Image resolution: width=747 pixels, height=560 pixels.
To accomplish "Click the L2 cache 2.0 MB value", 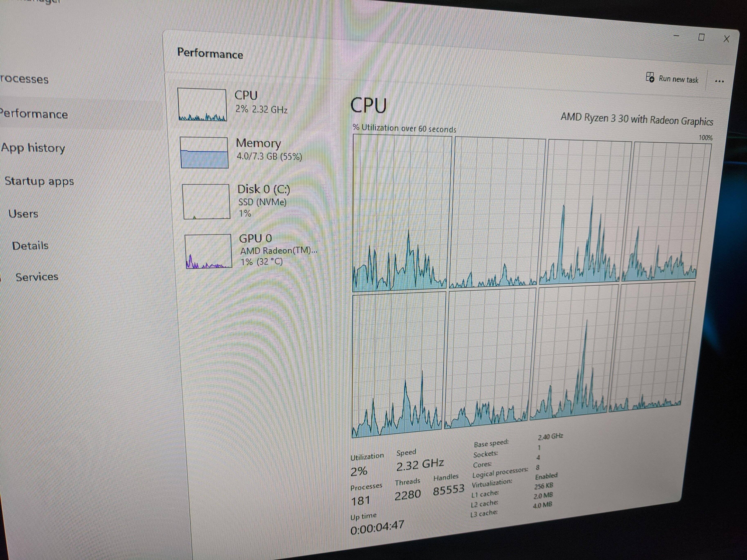I will (x=543, y=496).
